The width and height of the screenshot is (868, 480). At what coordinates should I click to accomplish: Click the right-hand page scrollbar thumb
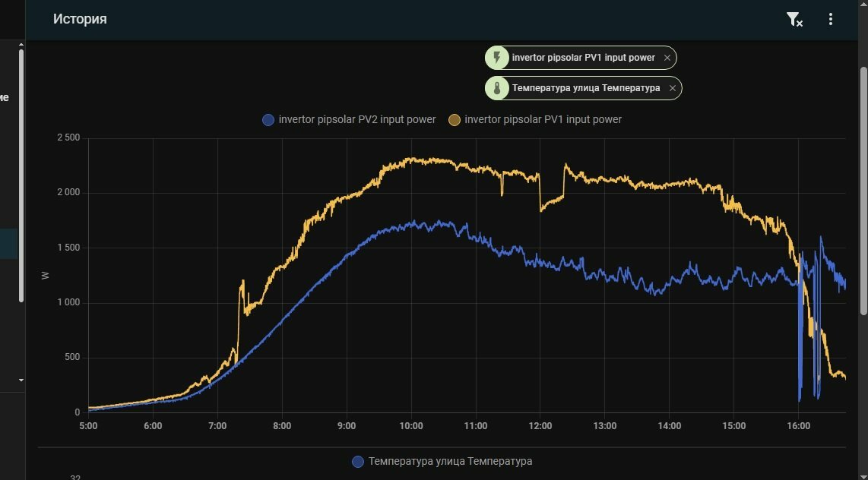point(863,191)
